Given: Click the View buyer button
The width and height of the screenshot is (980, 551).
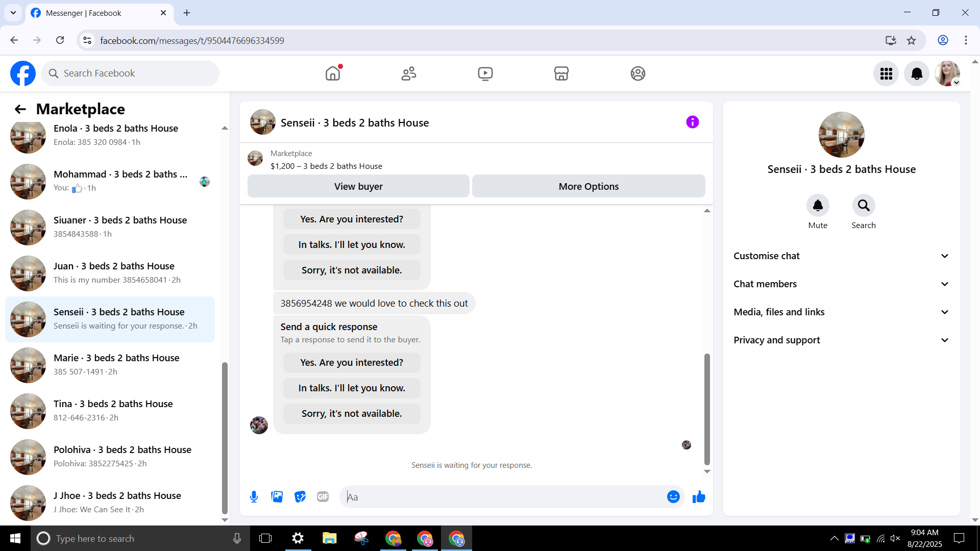Looking at the screenshot, I should (358, 187).
